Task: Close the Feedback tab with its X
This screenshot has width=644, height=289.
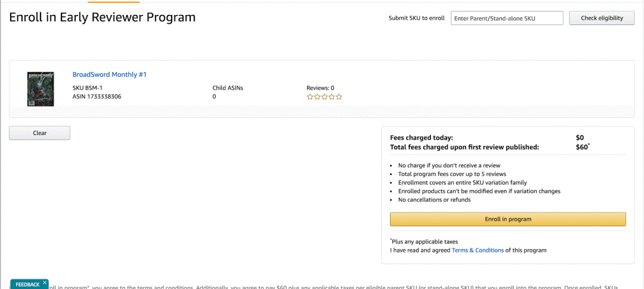Action: [x=45, y=282]
